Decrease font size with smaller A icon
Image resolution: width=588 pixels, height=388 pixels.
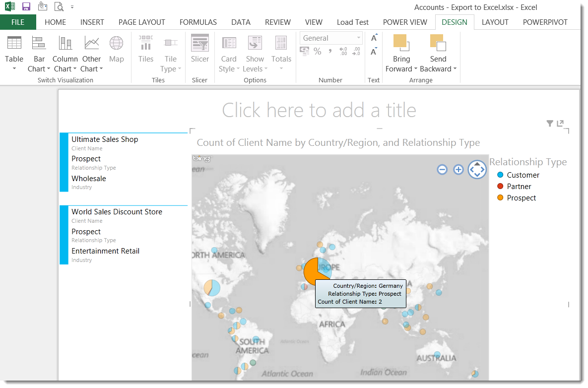click(x=374, y=51)
